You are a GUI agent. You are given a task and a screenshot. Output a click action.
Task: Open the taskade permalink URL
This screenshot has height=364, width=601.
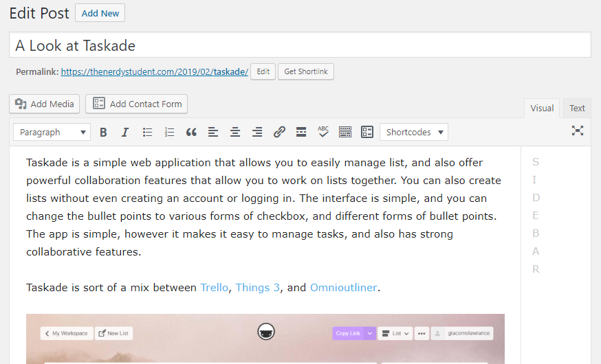click(155, 72)
